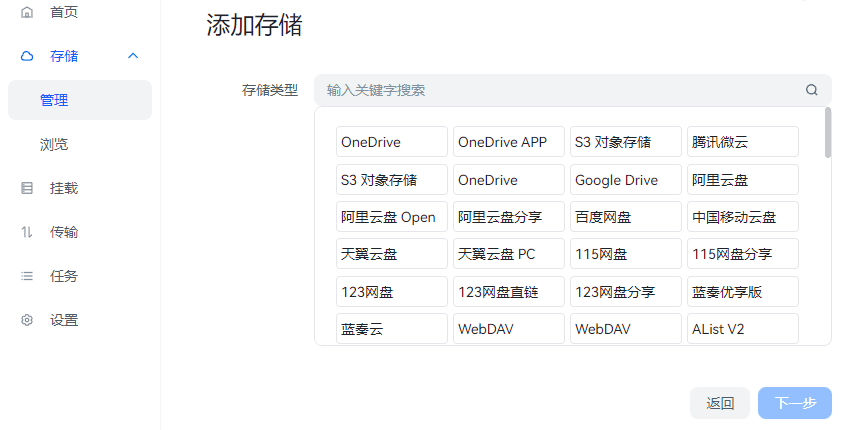Open 设置 via the gear icon
This screenshot has width=850, height=430.
(27, 320)
